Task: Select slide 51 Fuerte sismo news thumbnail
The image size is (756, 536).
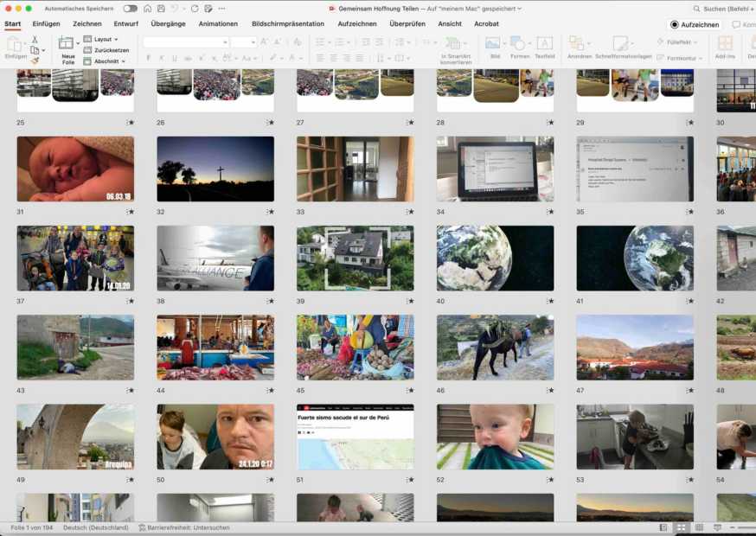Action: [x=356, y=437]
